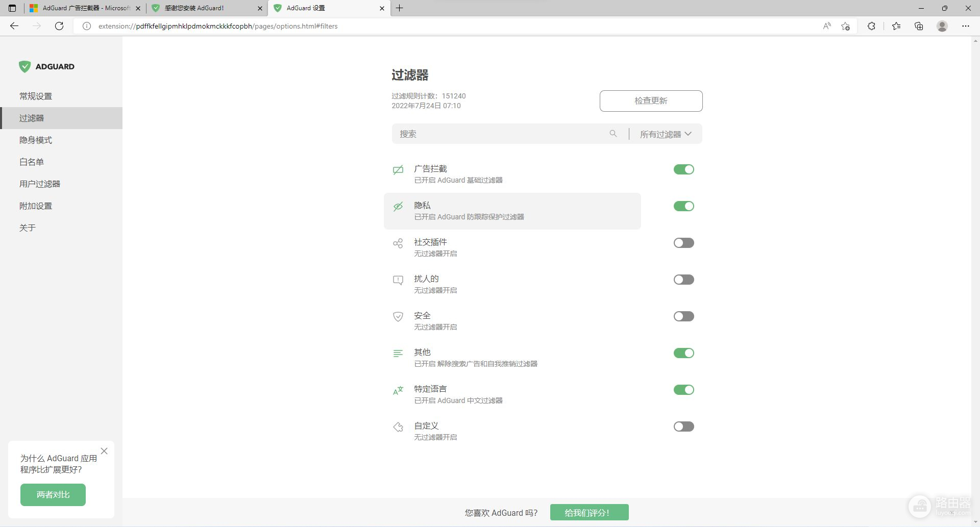Open the tab actions menu icon

pyautogui.click(x=12, y=8)
